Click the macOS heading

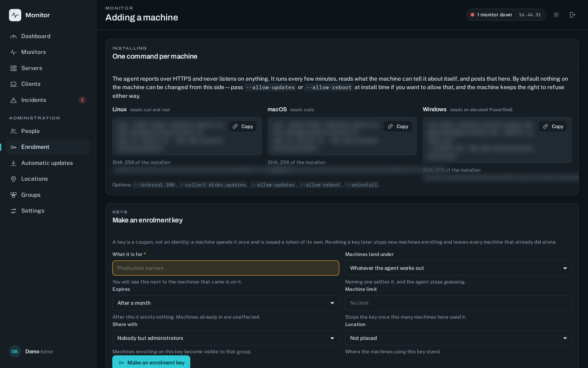coord(277,109)
